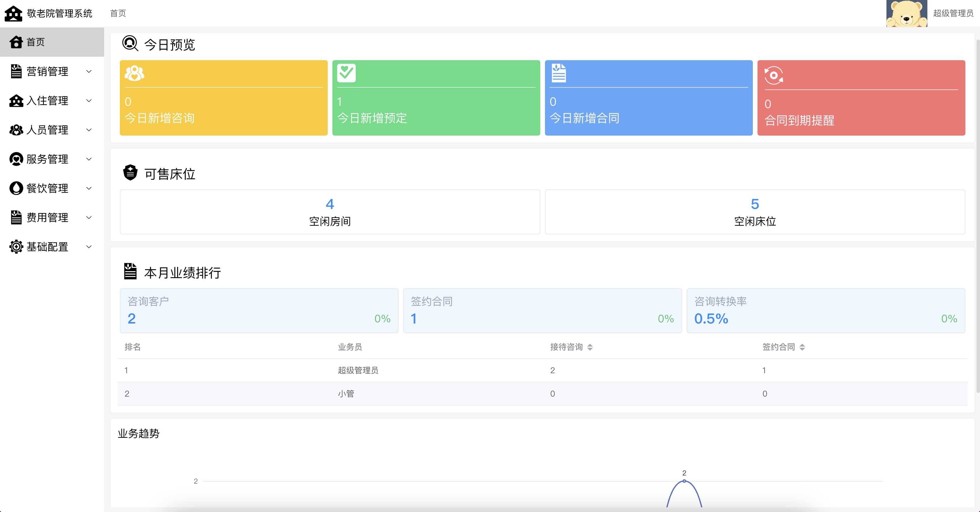The image size is (980, 512).
Task: Select 首页 in the sidebar menu
Action: 36,42
